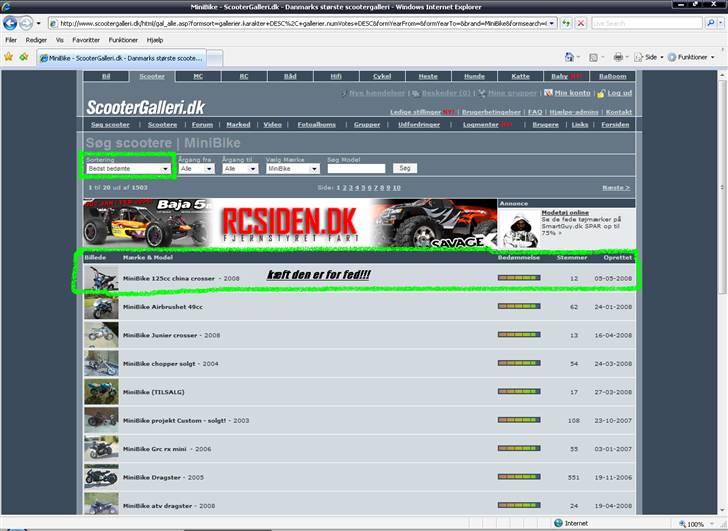Switch to the Cykel site tab
Image resolution: width=728 pixels, height=531 pixels.
pyautogui.click(x=382, y=76)
